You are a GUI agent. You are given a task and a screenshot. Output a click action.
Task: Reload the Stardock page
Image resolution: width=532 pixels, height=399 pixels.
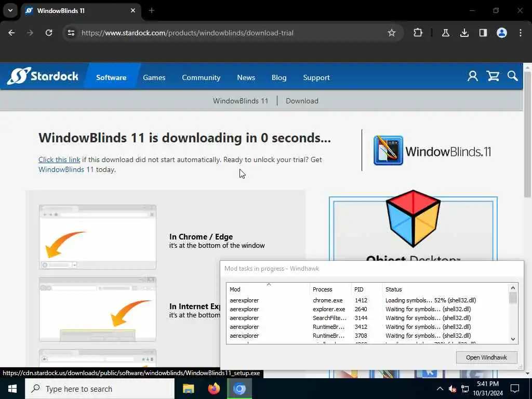(x=49, y=33)
